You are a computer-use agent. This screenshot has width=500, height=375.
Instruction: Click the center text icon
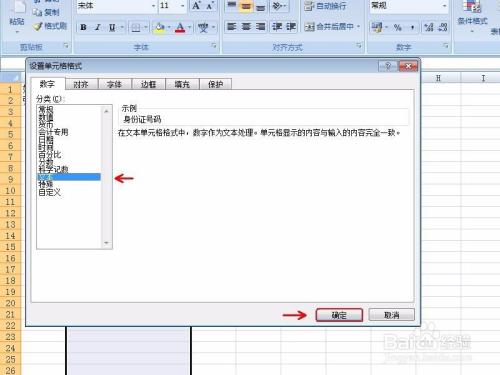246,26
